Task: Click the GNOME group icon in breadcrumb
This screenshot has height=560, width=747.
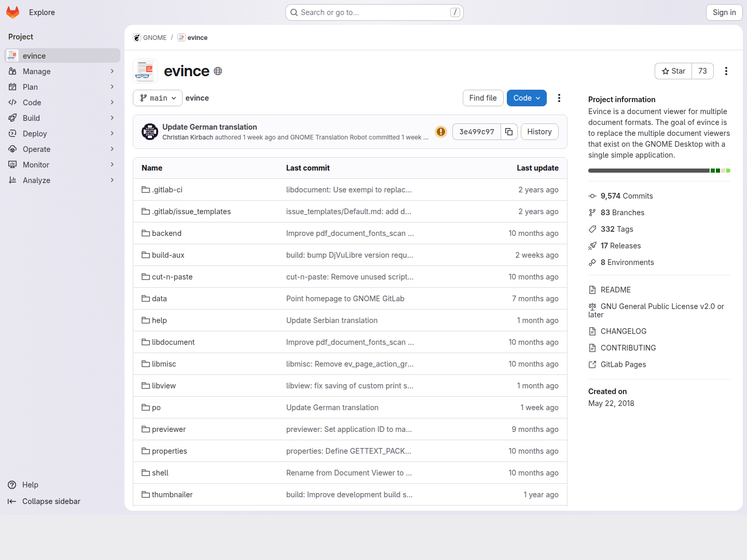Action: click(x=137, y=37)
